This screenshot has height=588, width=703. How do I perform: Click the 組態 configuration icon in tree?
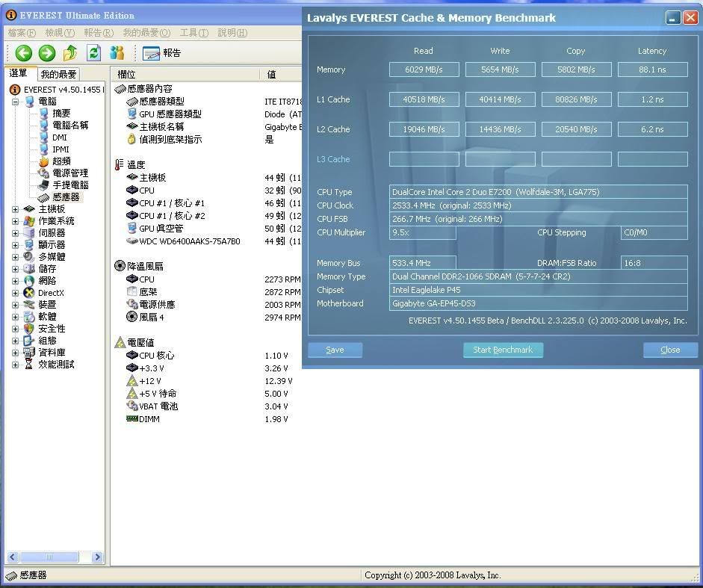pos(29,341)
